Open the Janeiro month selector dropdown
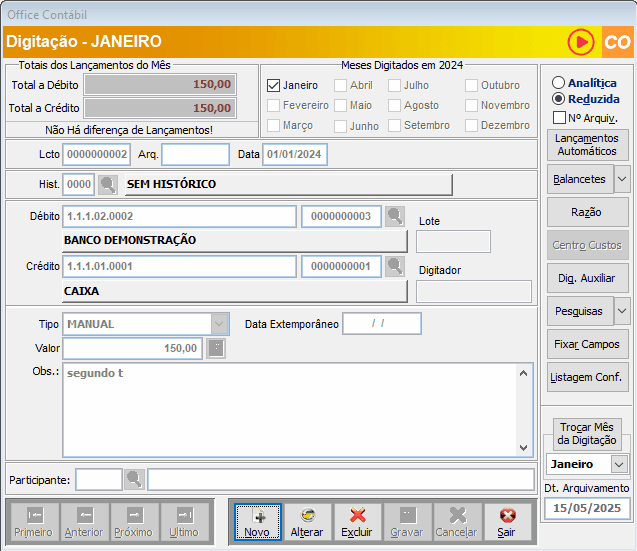Screen dimensions: 637x551 coord(619,464)
